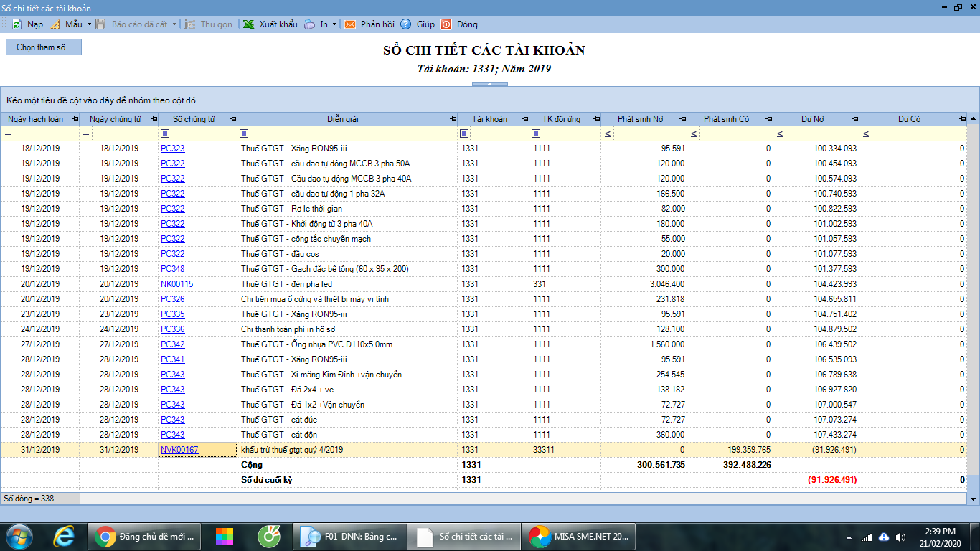
Task: Expand the Mẫu dropdown arrow
Action: click(x=89, y=24)
